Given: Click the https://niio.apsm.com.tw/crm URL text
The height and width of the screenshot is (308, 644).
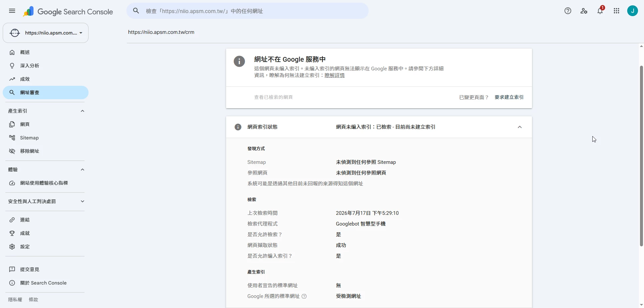Looking at the screenshot, I should [x=161, y=32].
